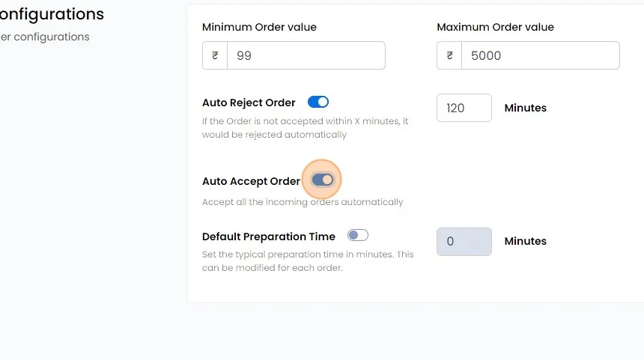Click the auto reject description text
The height and width of the screenshot is (360, 644).
[x=305, y=128]
